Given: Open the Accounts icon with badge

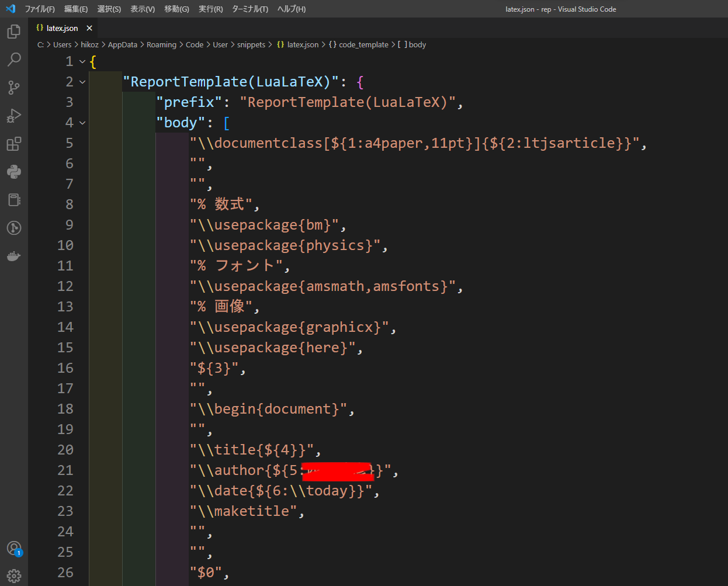Looking at the screenshot, I should click(x=14, y=548).
